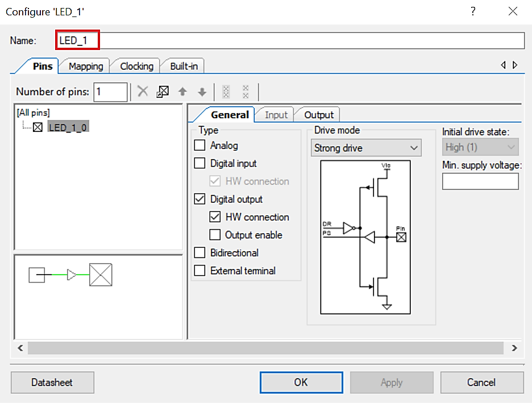The height and width of the screenshot is (403, 532).
Task: Click the pin symbol in preview pane
Action: click(x=101, y=275)
